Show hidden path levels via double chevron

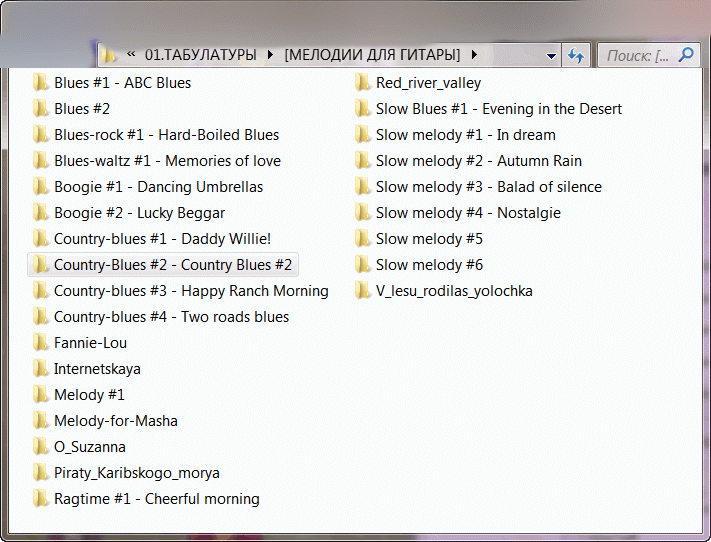131,54
